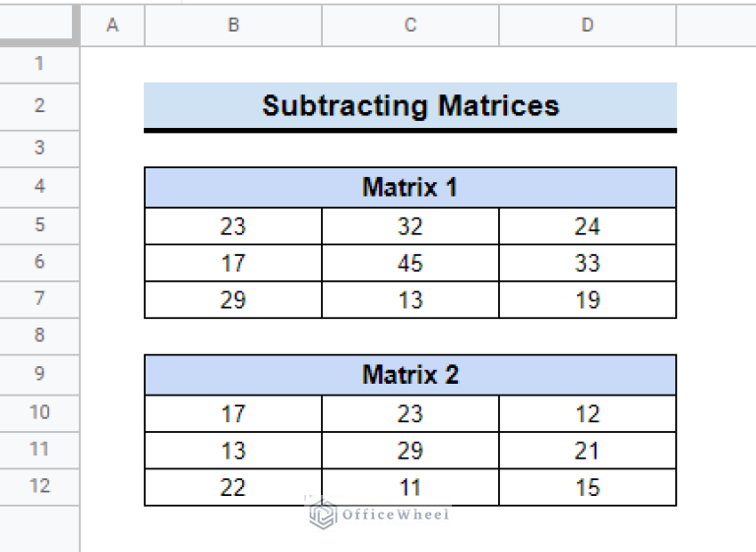Select column D header
The width and height of the screenshot is (756, 552).
588,27
